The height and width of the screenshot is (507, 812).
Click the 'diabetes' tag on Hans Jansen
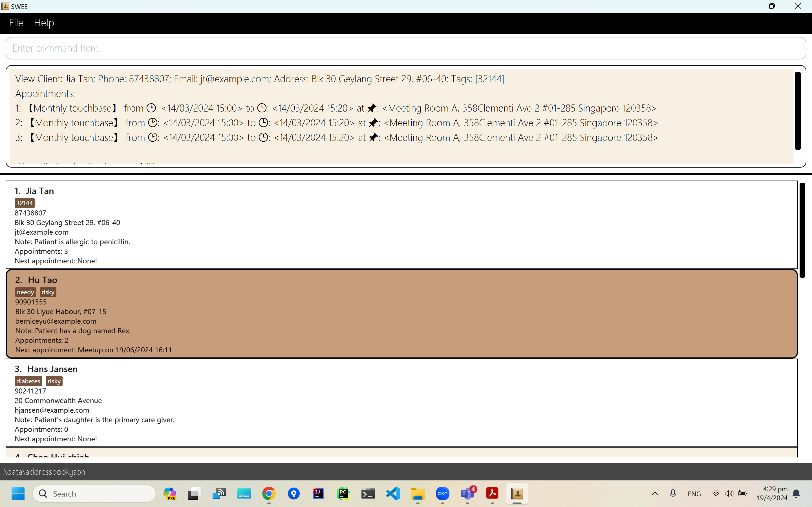pos(28,381)
